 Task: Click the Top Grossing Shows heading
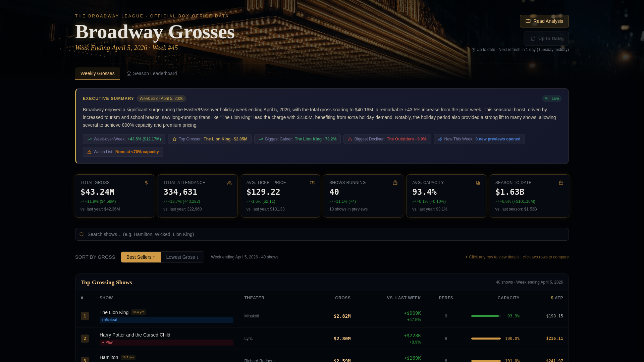coord(106,283)
